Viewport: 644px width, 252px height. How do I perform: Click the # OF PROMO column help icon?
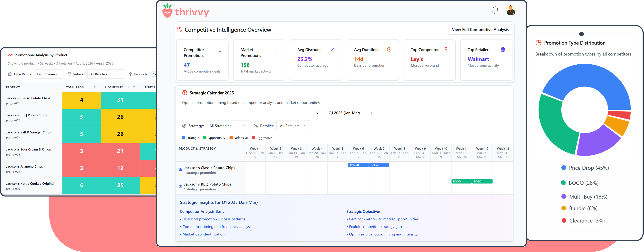[x=130, y=87]
